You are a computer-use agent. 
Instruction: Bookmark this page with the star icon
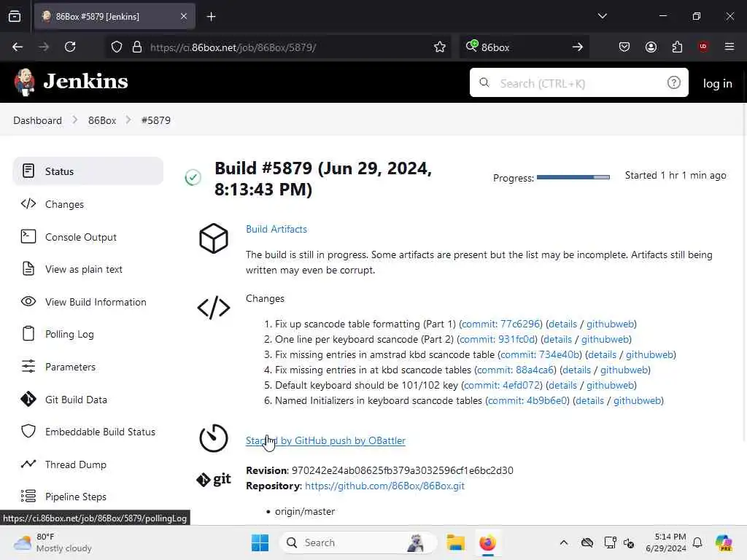440,47
